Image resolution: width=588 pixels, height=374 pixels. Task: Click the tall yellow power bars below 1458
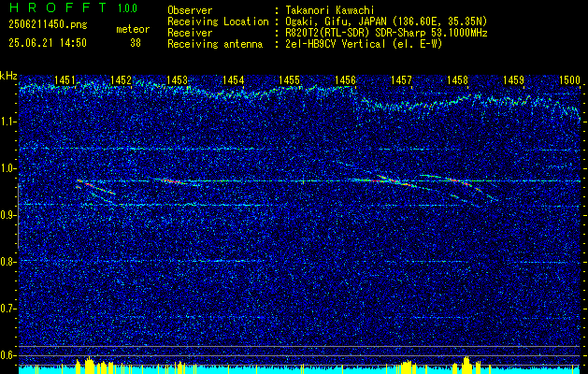[x=466, y=366]
